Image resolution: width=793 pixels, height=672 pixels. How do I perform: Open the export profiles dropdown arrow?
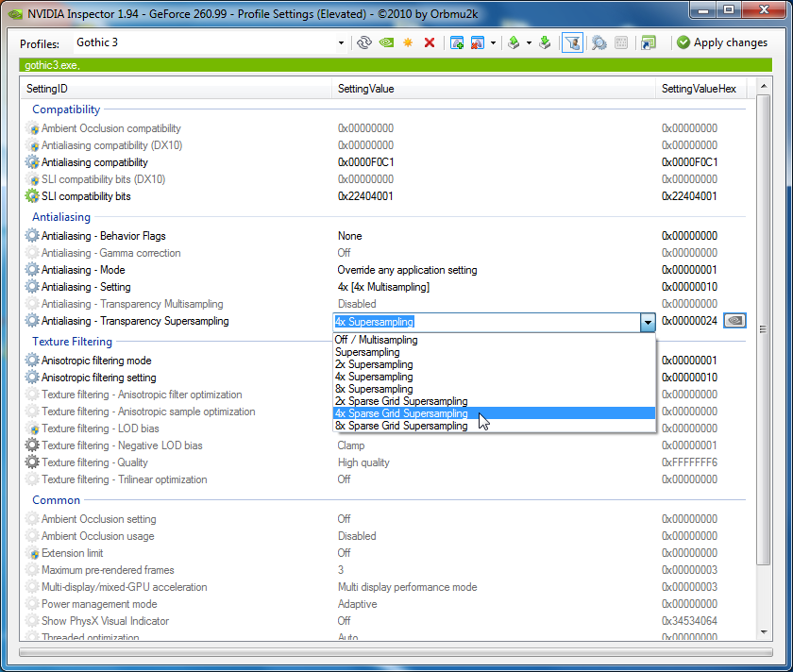(529, 42)
